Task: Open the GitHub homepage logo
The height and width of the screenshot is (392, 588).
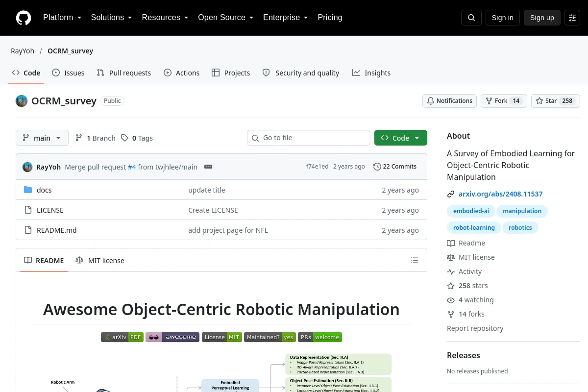Action: (24, 18)
